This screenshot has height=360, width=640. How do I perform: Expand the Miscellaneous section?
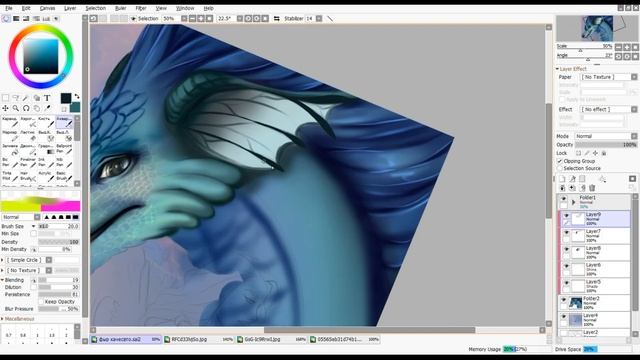2,319
